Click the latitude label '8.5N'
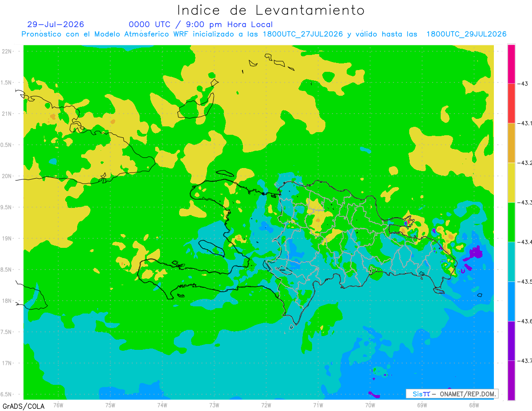 click(7, 270)
